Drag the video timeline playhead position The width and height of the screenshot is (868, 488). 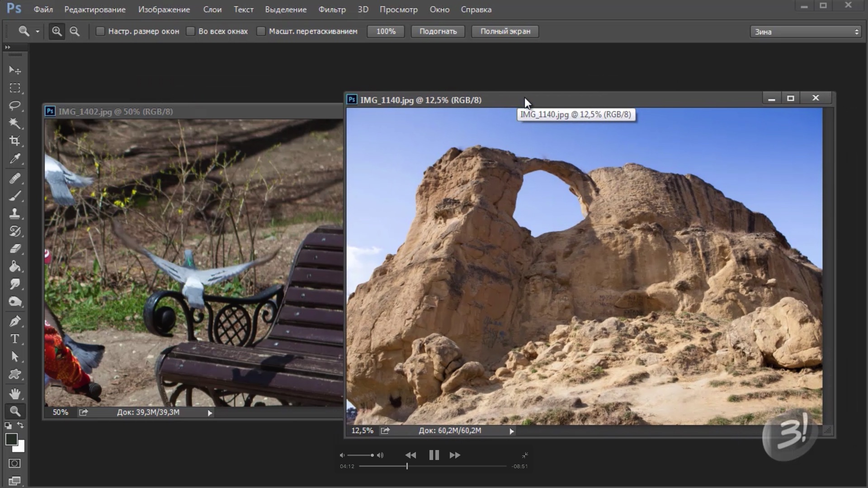[x=407, y=466]
